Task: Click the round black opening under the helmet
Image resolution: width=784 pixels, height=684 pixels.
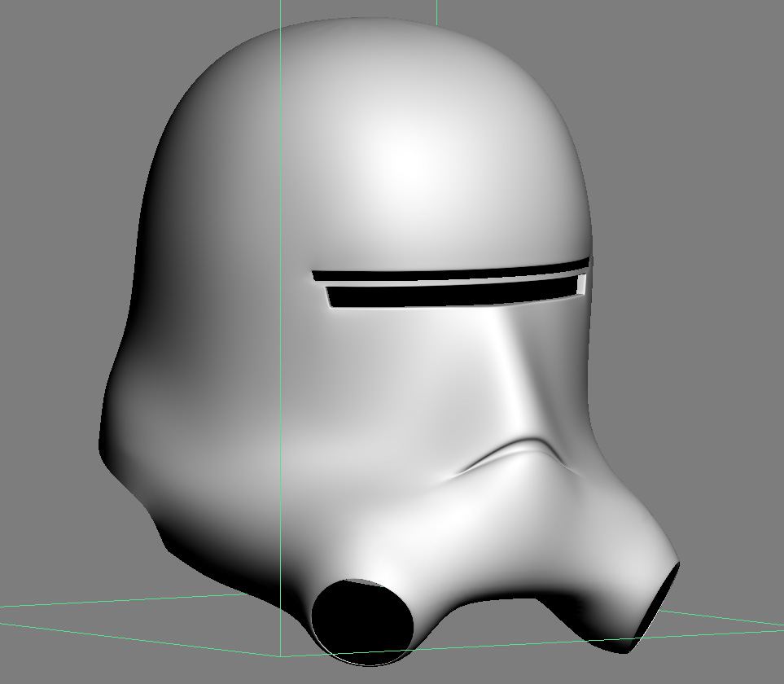Action: (x=362, y=622)
